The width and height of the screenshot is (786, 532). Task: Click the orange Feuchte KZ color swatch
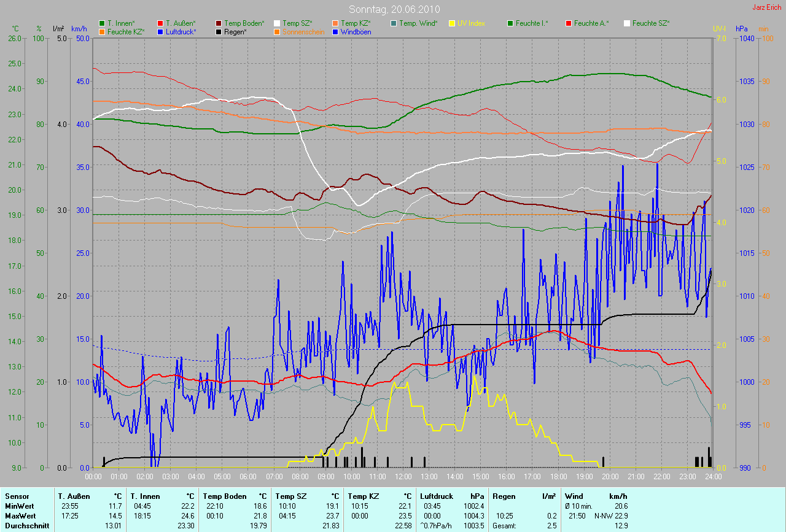click(x=102, y=32)
